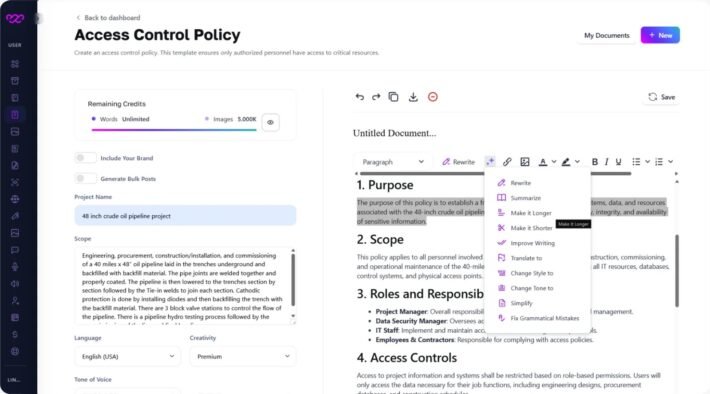Click the document editor vertical scrollbar
Screen dimensions: 710x394
pyautogui.click(x=677, y=271)
